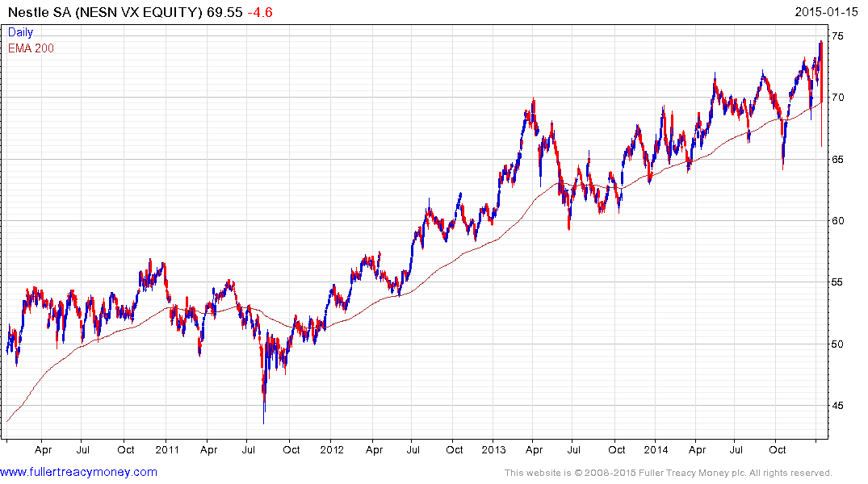The height and width of the screenshot is (484, 868).
Task: Click the '50' price axis label
Action: tap(837, 344)
